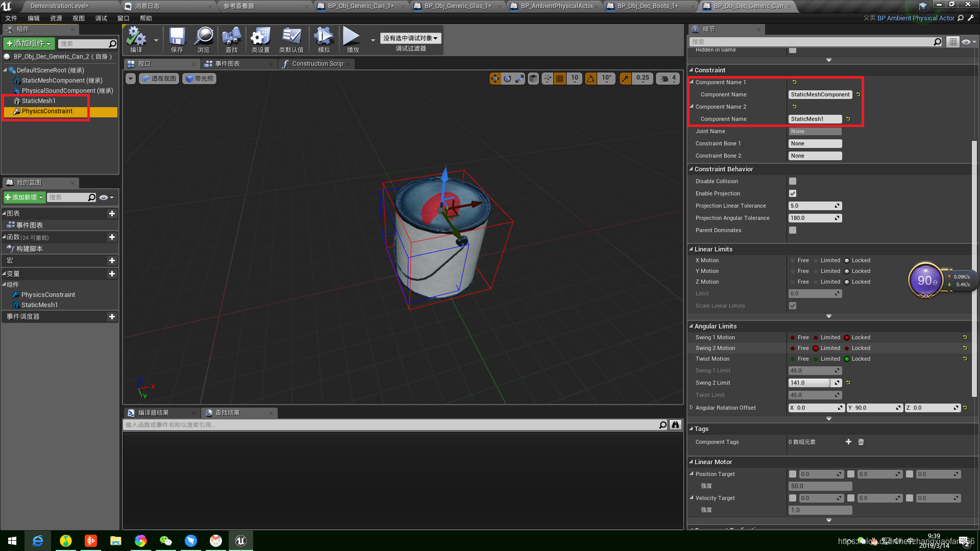980x551 pixels.
Task: Click the Swing 2 Limit value field
Action: 810,383
